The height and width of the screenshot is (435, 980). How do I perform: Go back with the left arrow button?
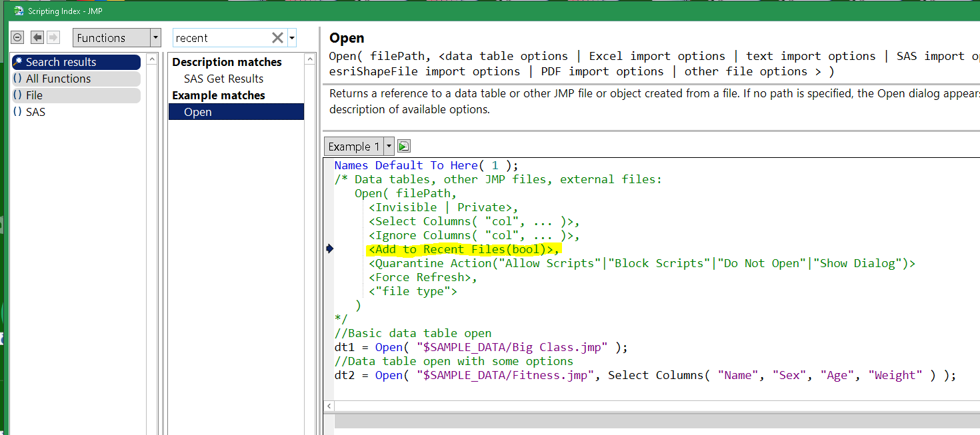(38, 38)
